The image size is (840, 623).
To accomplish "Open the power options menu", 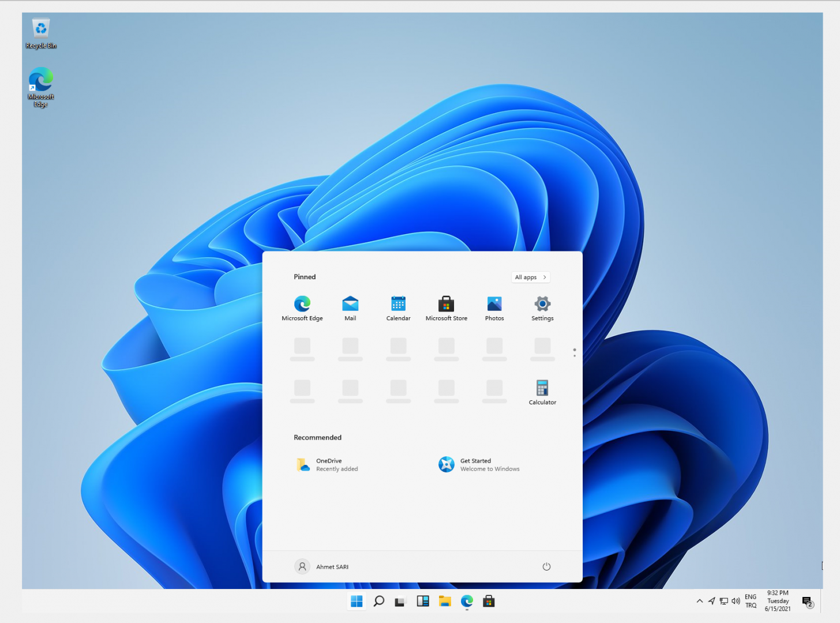I will (546, 566).
